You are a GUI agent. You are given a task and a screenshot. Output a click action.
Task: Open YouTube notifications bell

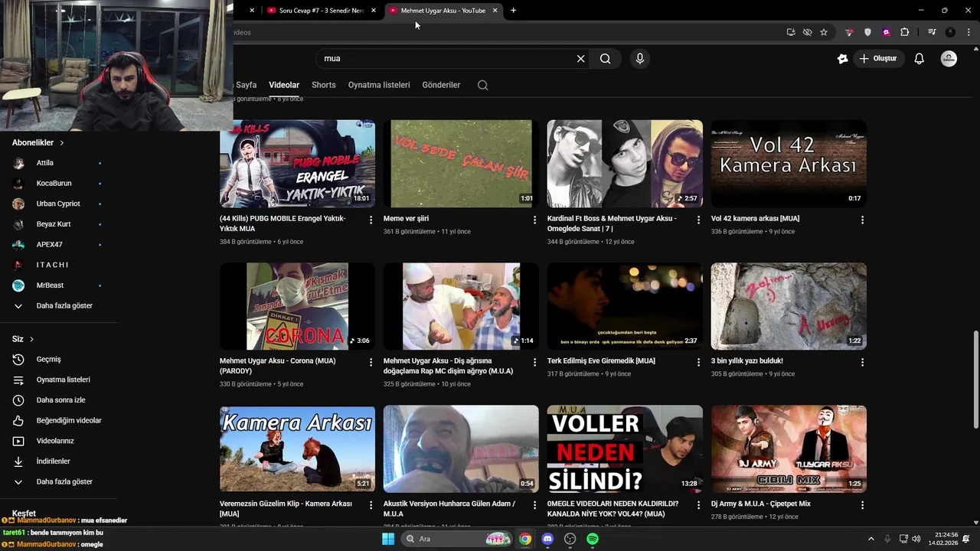point(920,59)
